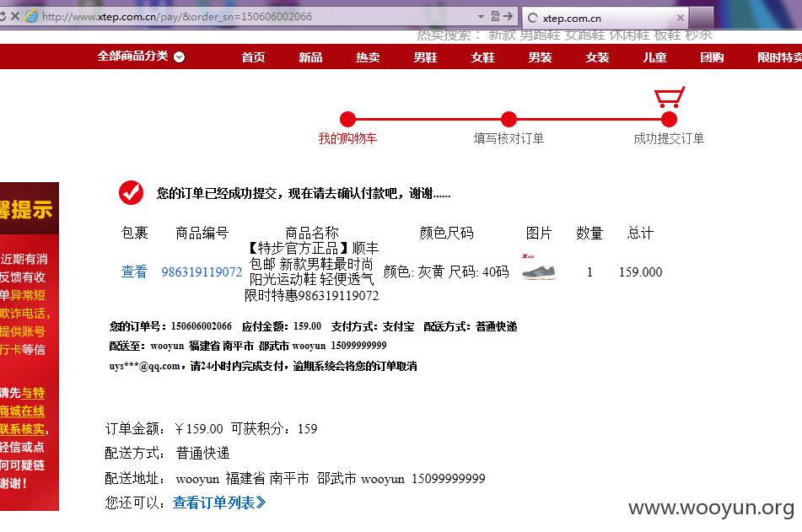Open the 团购 menu item

[712, 56]
